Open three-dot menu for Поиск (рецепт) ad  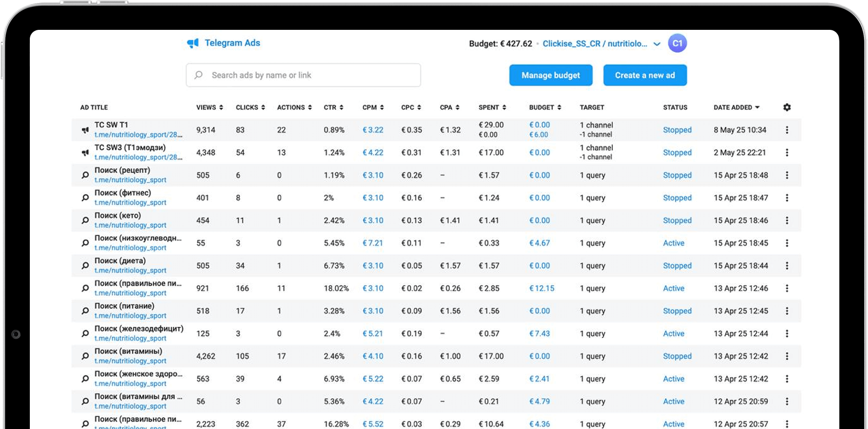pos(787,175)
